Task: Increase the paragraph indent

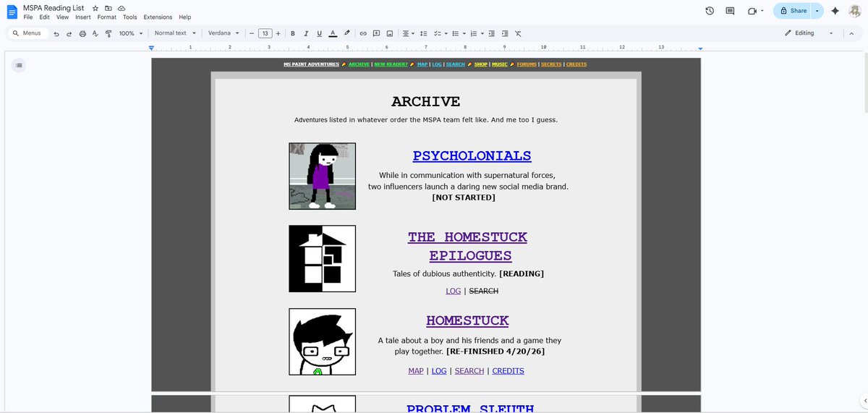Action: 505,33
